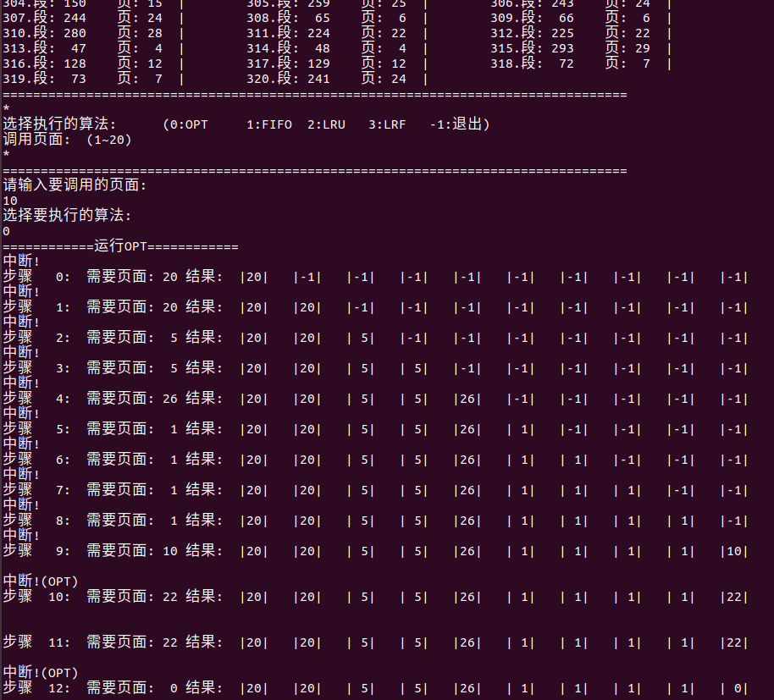Click '309.段: 66' entry
Screen dimensions: 774x700
(x=532, y=18)
